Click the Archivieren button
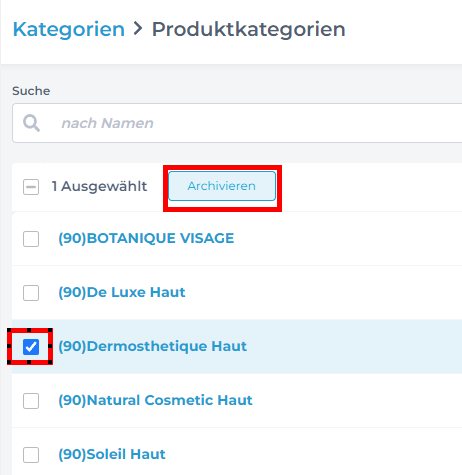The width and height of the screenshot is (462, 475). 222,186
